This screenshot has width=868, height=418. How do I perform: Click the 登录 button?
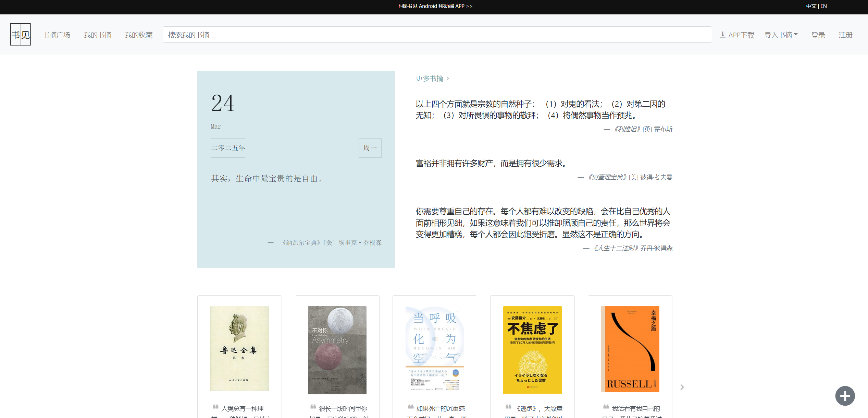click(x=818, y=34)
